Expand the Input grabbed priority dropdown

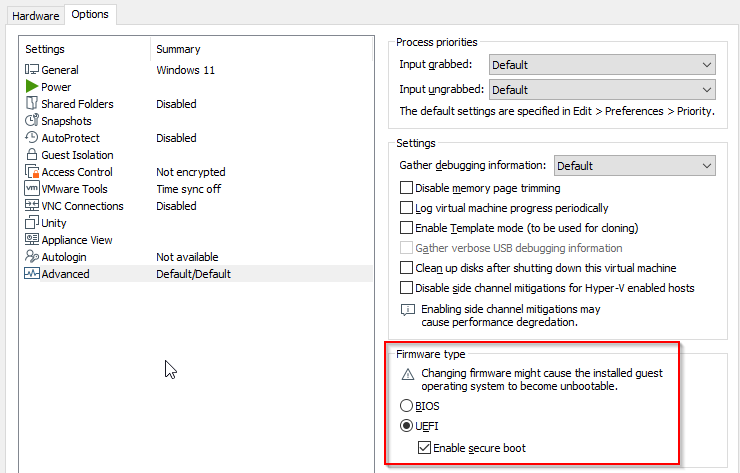pyautogui.click(x=602, y=65)
